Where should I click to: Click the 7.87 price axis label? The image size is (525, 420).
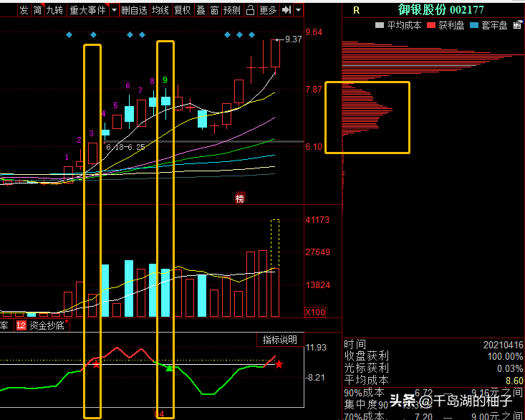point(314,90)
